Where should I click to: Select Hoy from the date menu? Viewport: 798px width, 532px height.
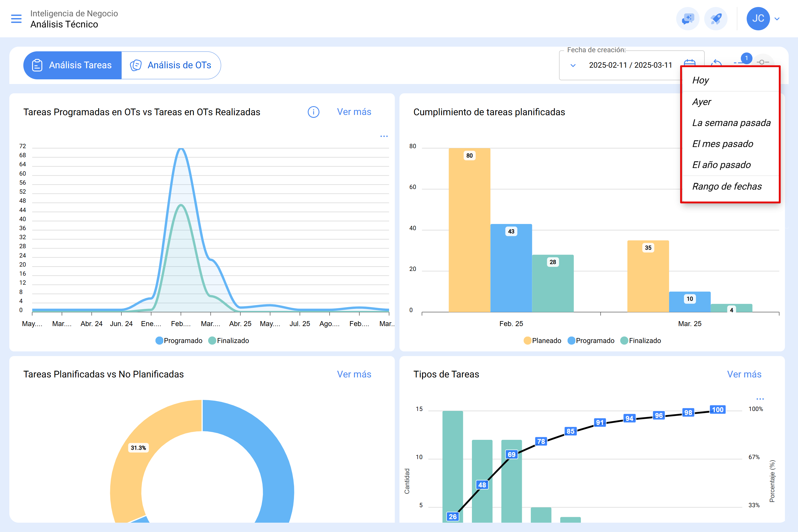pos(731,80)
